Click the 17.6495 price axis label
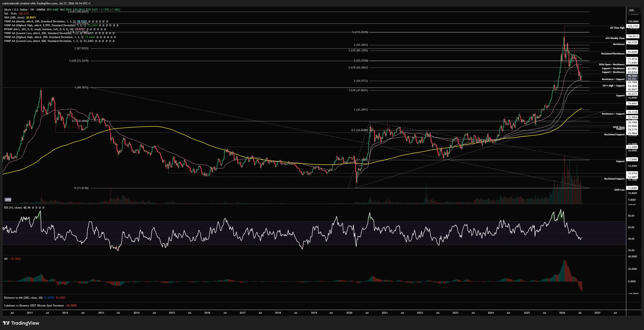The image size is (644, 330). click(x=632, y=159)
